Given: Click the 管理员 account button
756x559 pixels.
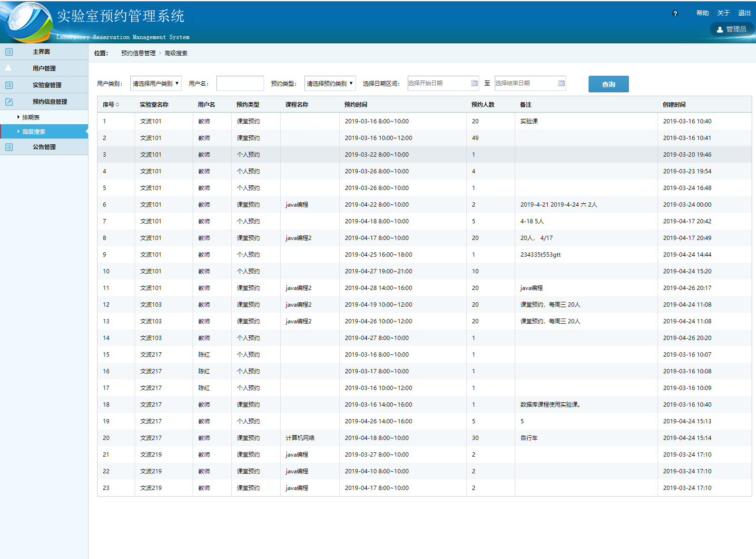Looking at the screenshot, I should (x=731, y=29).
